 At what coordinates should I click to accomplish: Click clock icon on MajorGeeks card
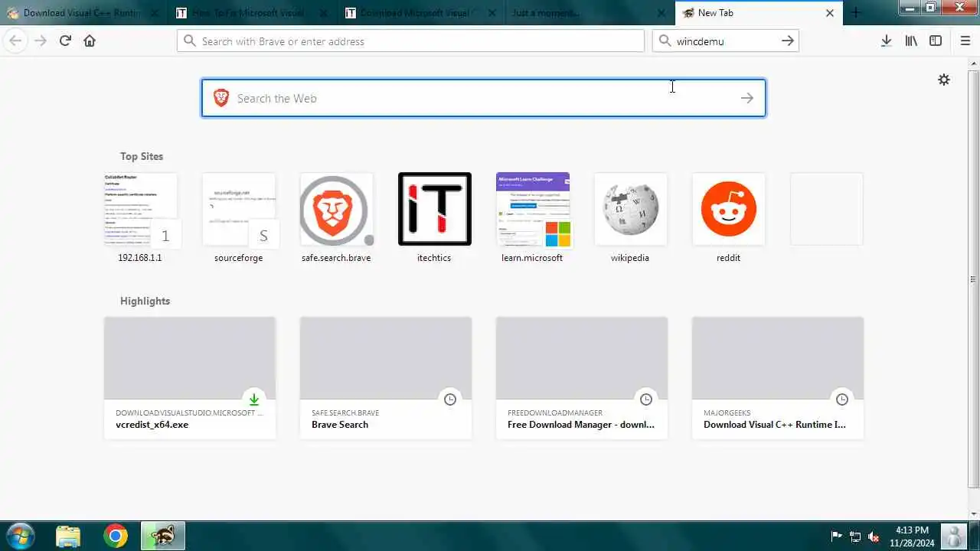[842, 399]
